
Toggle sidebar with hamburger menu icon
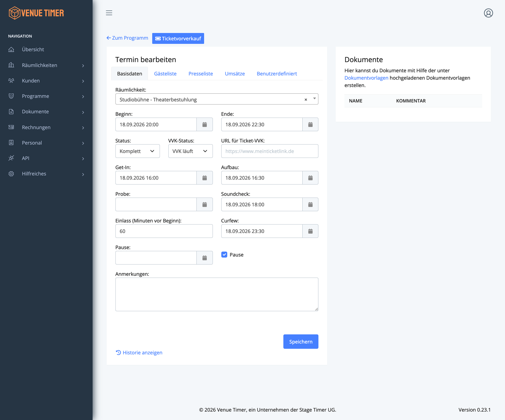[109, 13]
